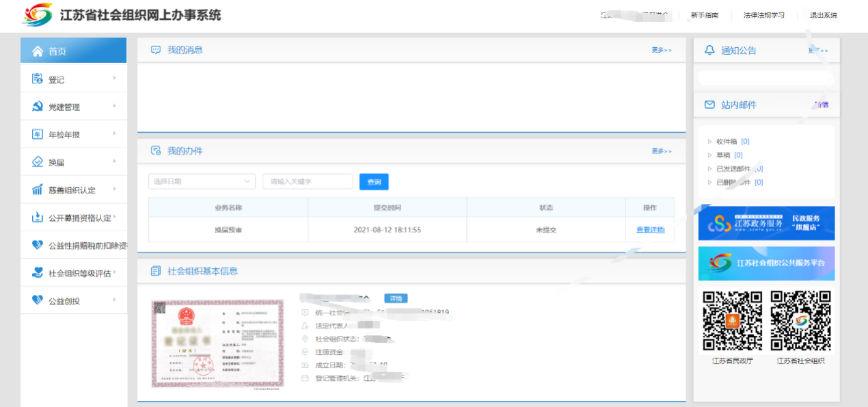Open the 选择日期 date dropdown
Image resolution: width=868 pixels, height=407 pixels.
[202, 181]
